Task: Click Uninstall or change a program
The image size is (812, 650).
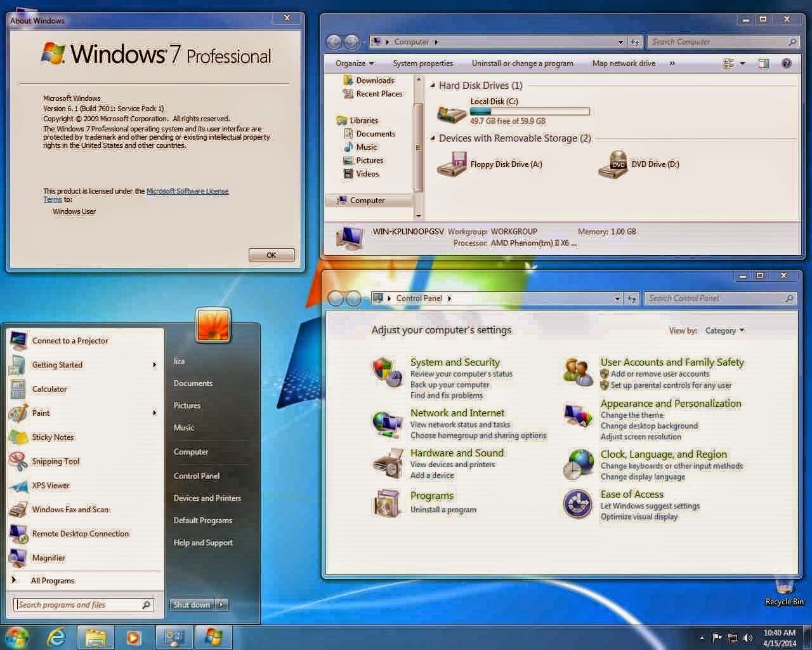Action: pyautogui.click(x=522, y=63)
